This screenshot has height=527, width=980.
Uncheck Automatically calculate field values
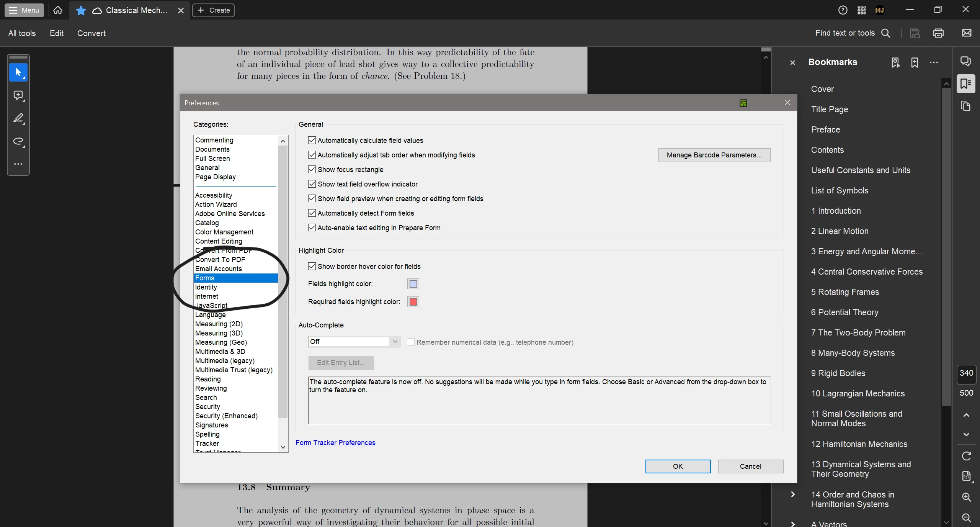312,141
